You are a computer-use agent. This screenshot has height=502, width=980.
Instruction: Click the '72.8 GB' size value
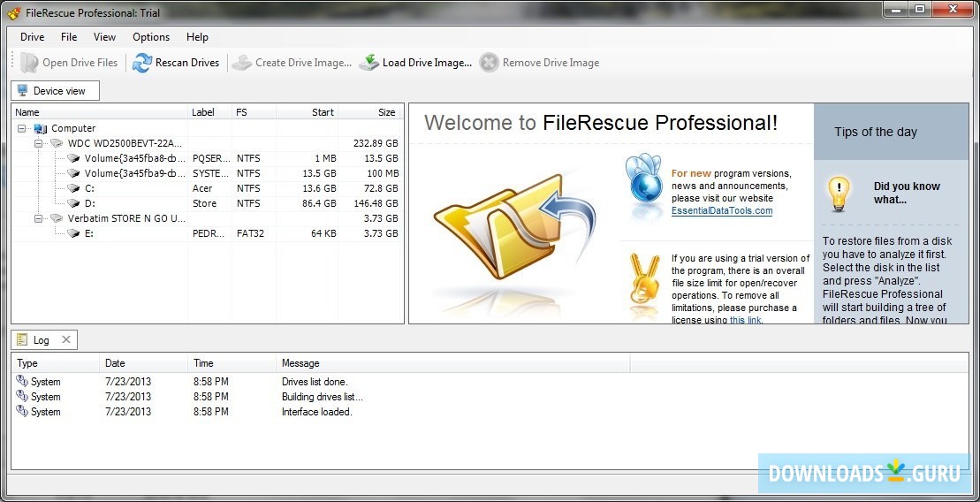383,188
